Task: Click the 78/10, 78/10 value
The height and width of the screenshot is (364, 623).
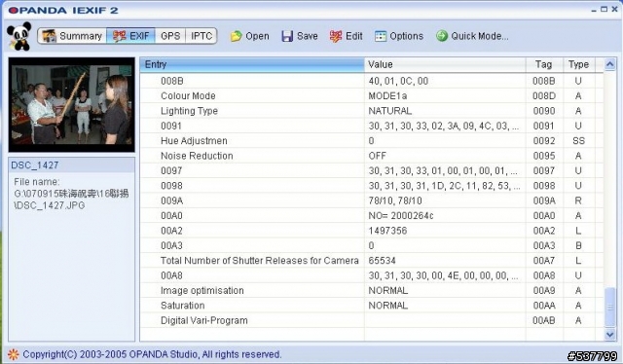Action: [395, 201]
